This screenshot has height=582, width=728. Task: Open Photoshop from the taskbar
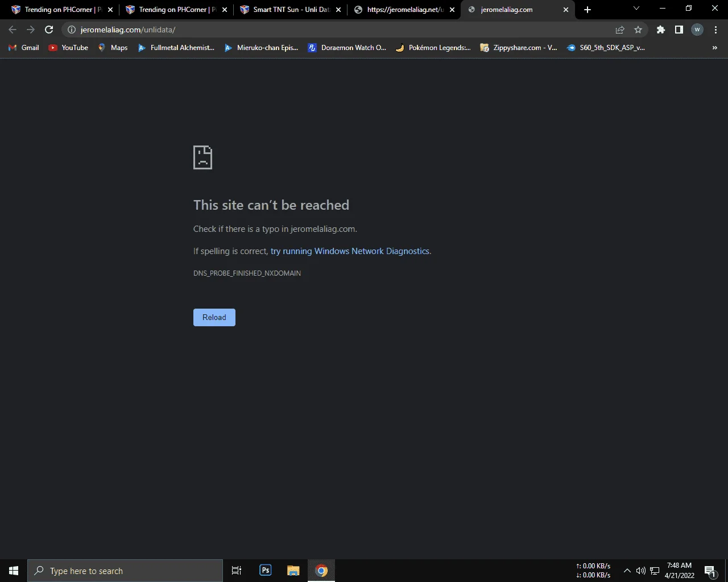click(x=266, y=571)
